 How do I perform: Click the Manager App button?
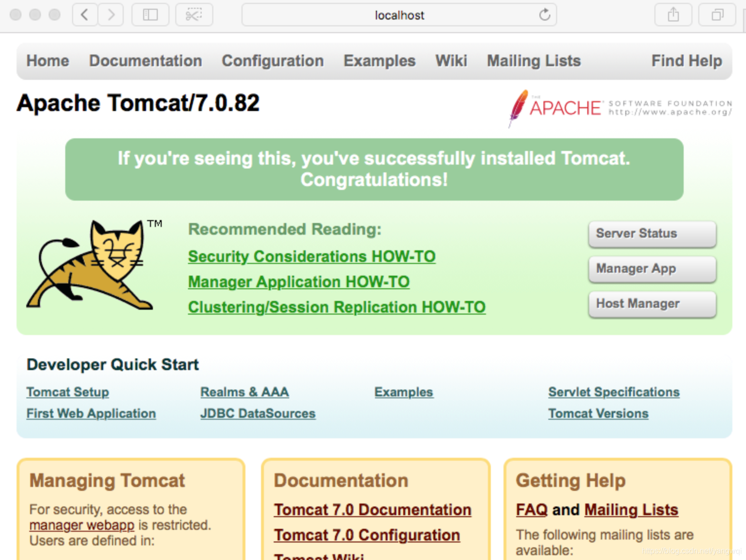coord(652,269)
